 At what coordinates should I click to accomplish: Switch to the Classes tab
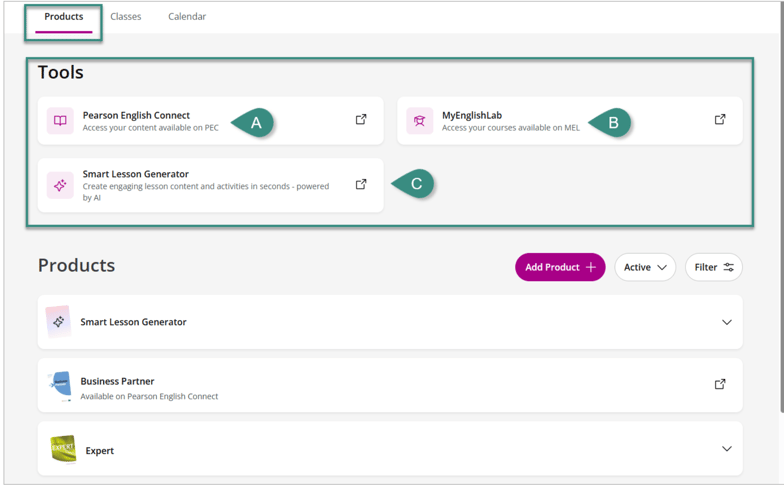point(126,17)
